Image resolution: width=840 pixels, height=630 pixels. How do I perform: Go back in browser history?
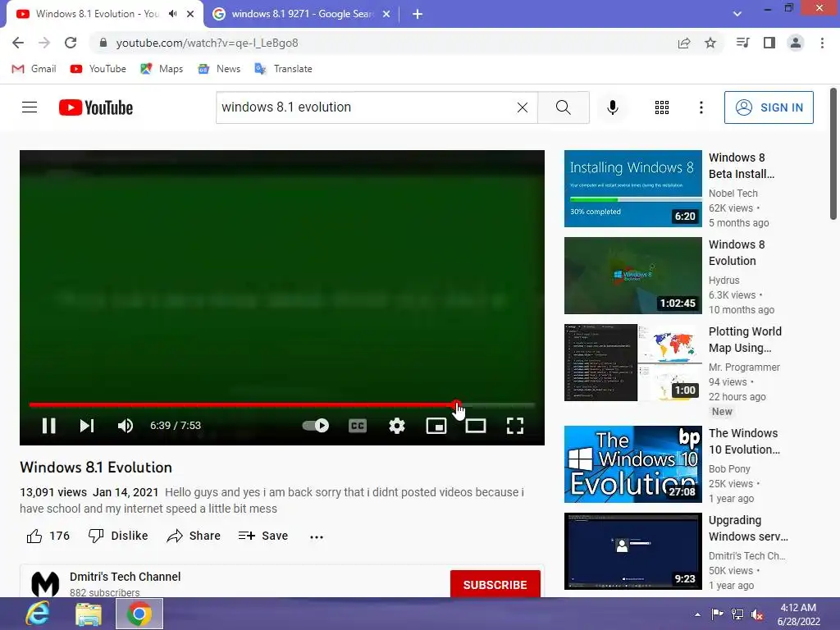click(x=18, y=43)
